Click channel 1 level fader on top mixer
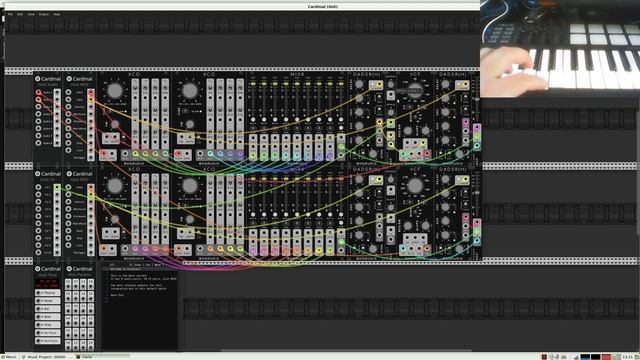640x360 pixels. click(x=253, y=84)
